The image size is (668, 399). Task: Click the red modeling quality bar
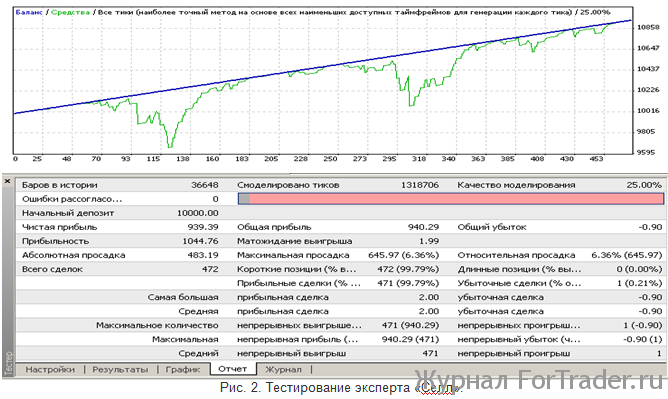click(451, 198)
